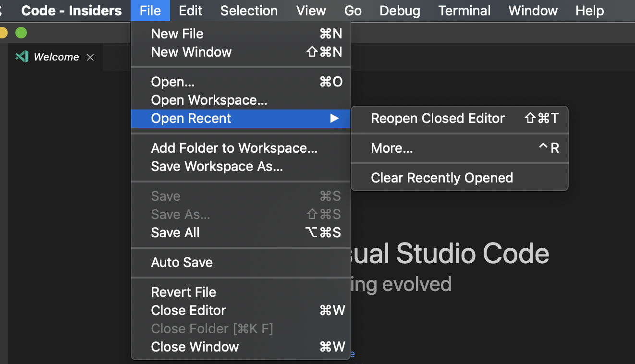This screenshot has width=635, height=364.
Task: Click Add Folder to Workspace
Action: click(234, 148)
